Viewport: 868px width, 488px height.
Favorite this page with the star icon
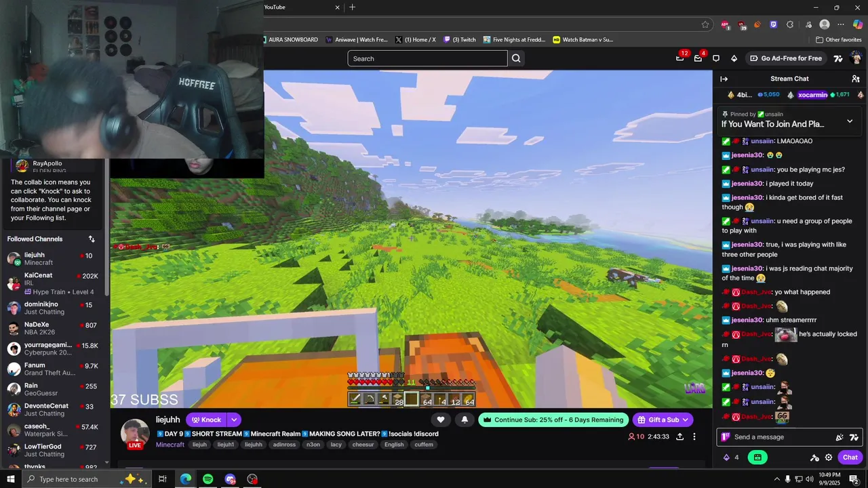705,24
